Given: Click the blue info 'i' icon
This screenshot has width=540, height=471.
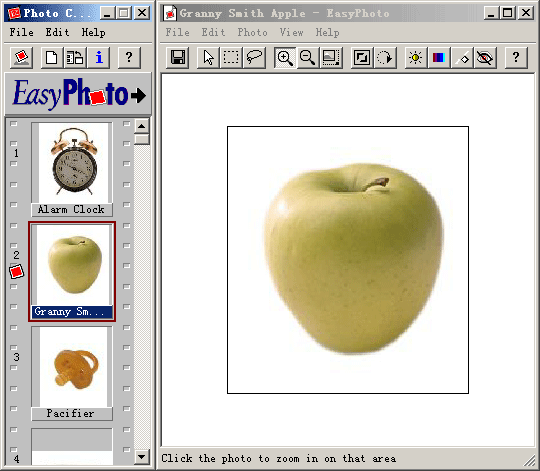Looking at the screenshot, I should click(99, 57).
